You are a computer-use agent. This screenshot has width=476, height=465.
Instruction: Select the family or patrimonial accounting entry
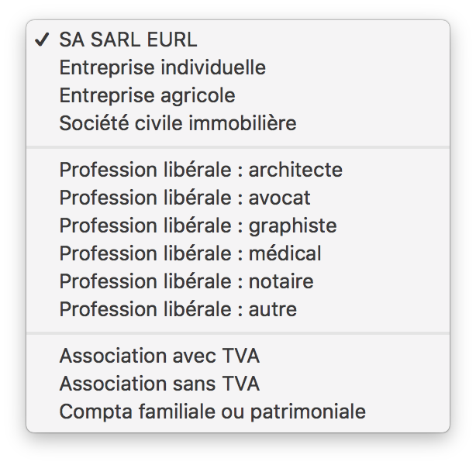[238, 412]
